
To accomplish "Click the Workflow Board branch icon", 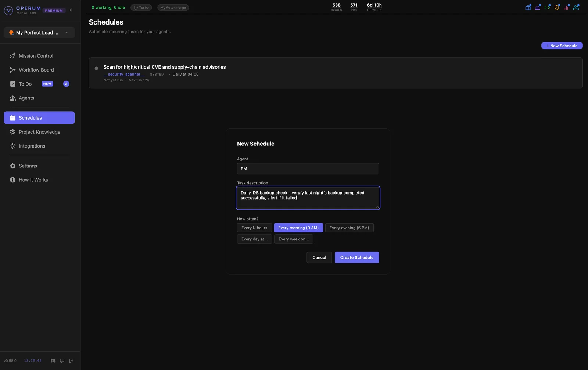I will pos(12,70).
